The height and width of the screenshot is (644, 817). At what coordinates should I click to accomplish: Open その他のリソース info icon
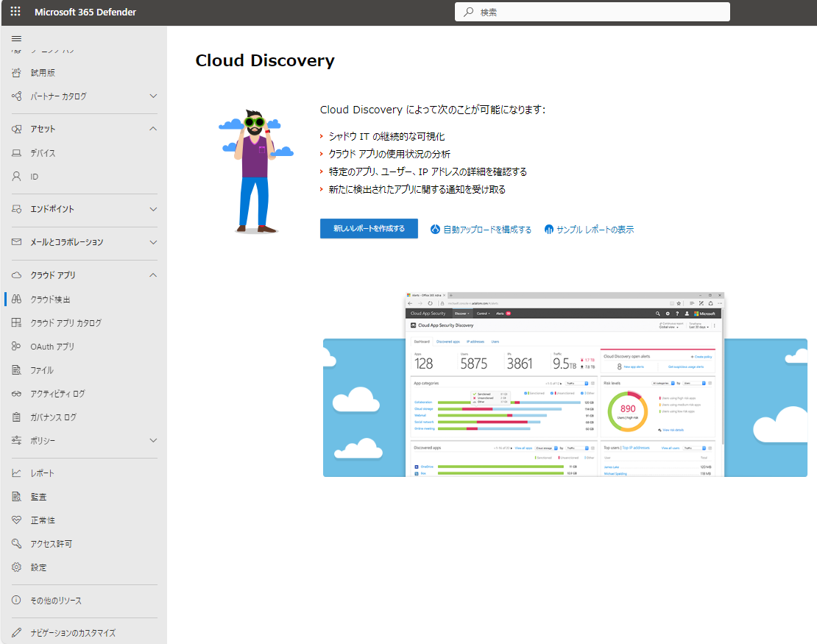17,601
